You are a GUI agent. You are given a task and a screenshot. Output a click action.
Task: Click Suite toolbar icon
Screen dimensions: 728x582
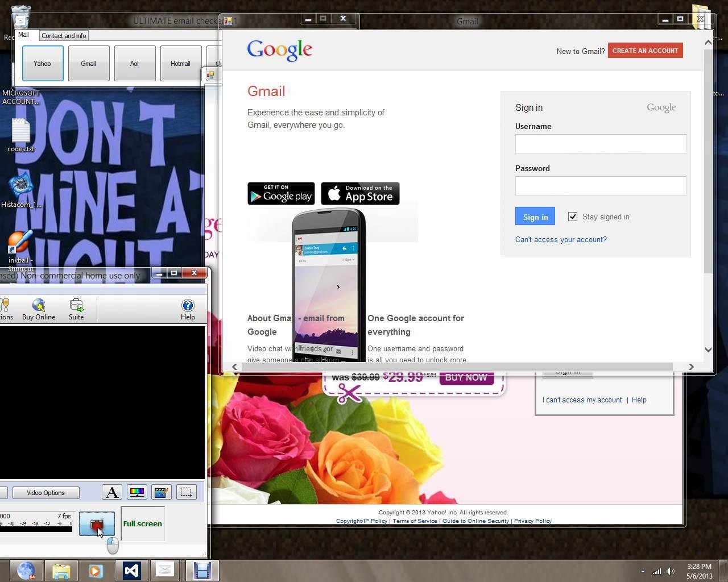[76, 310]
